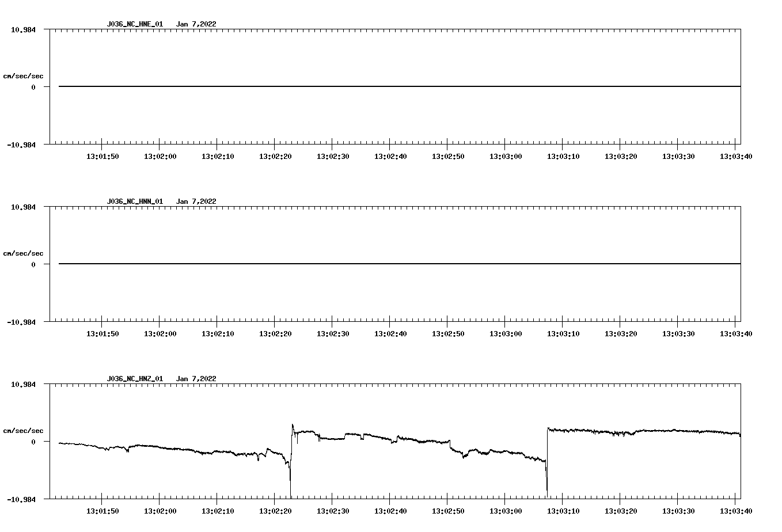
Task: Click the 10.984 upper limit on HNN axis
Action: [x=23, y=207]
